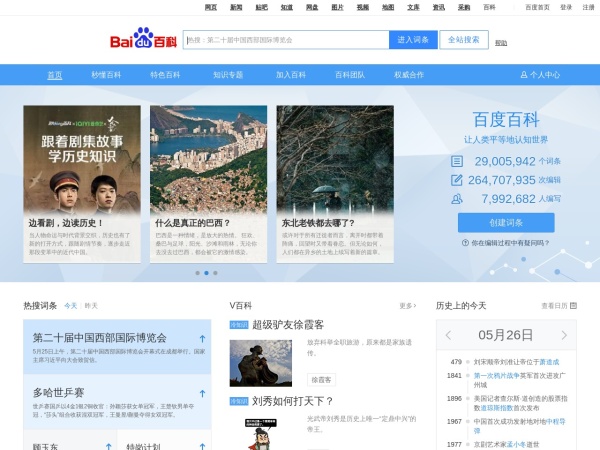
Task: Open 百科团队 navigation item
Action: 350,75
